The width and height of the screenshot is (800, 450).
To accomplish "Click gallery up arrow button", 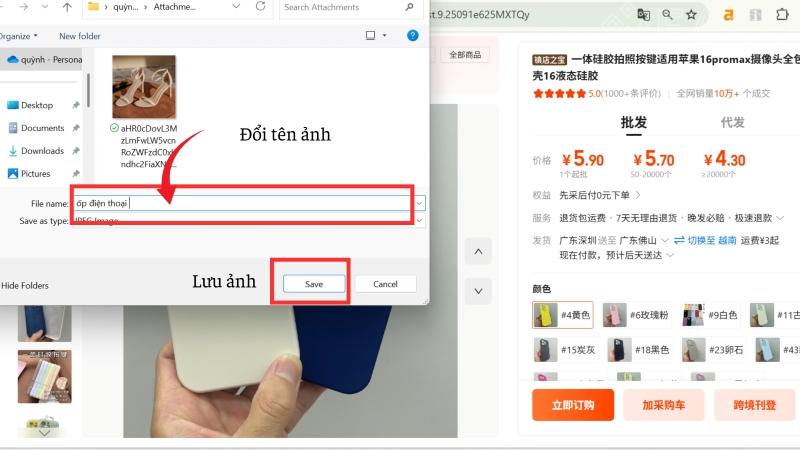I will click(478, 252).
